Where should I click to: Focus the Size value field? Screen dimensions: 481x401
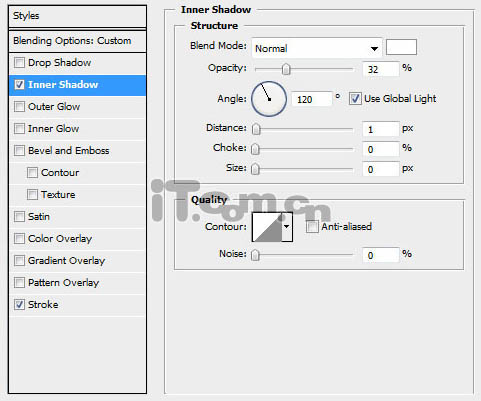381,169
